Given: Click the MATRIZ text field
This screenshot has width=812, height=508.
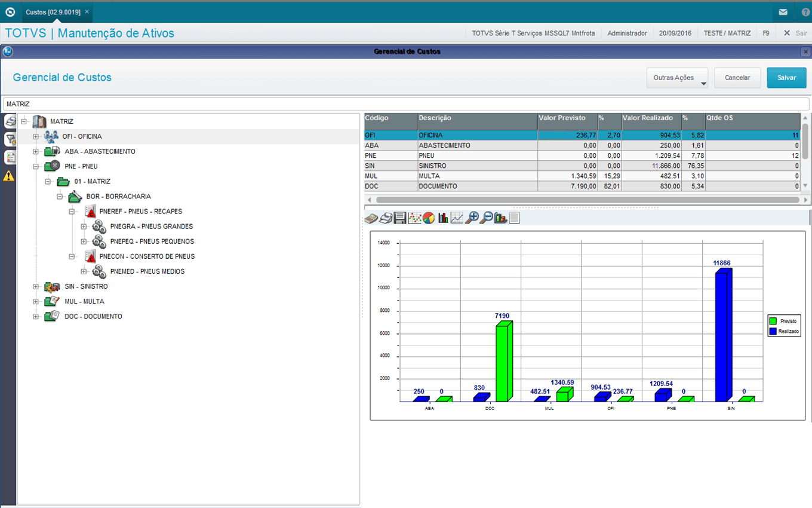Looking at the screenshot, I should 406,104.
